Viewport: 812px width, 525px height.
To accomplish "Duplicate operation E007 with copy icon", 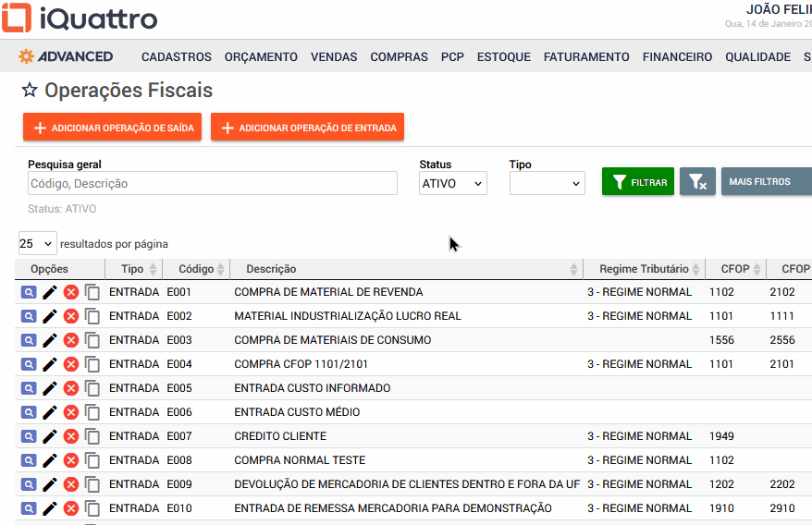I will point(92,436).
